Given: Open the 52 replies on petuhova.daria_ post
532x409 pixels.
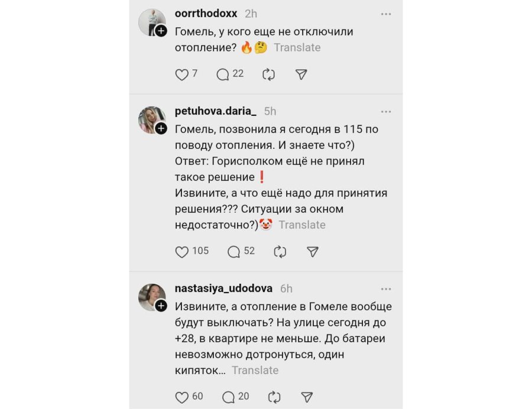Looking at the screenshot, I should tap(233, 252).
